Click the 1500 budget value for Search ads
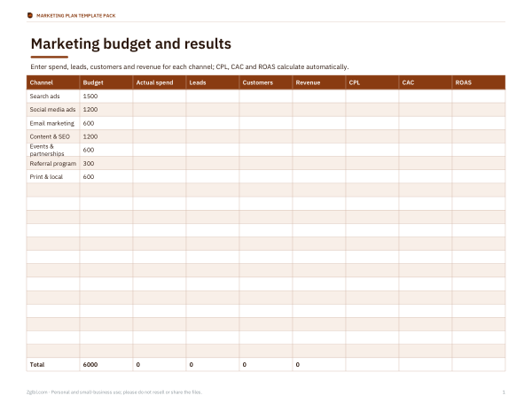The width and height of the screenshot is (532, 411). pyautogui.click(x=90, y=97)
